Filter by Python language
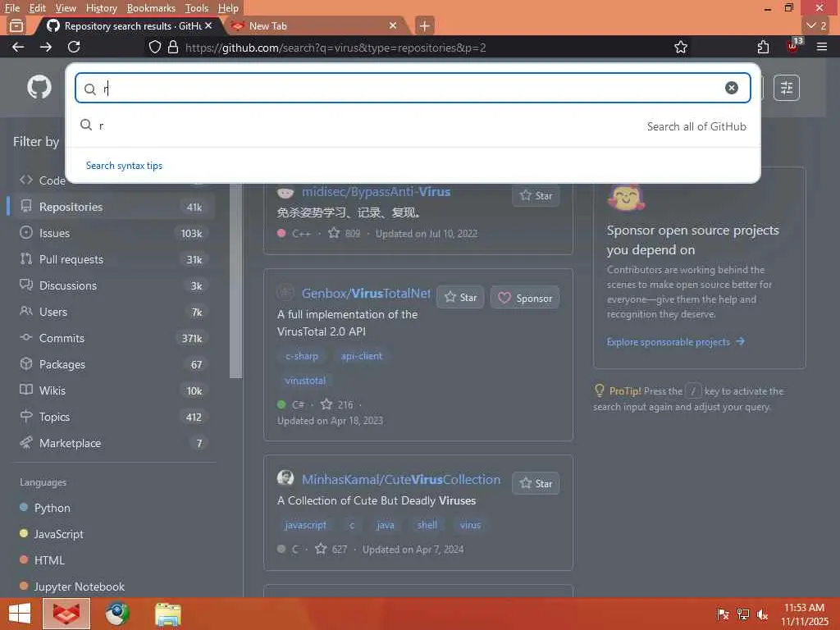 point(52,508)
